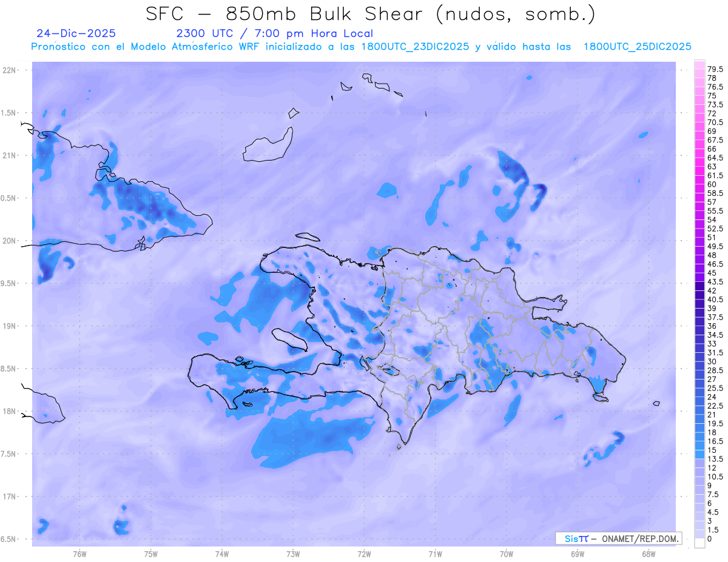
Task: Click the '75W' longitude label
Action: pos(150,554)
